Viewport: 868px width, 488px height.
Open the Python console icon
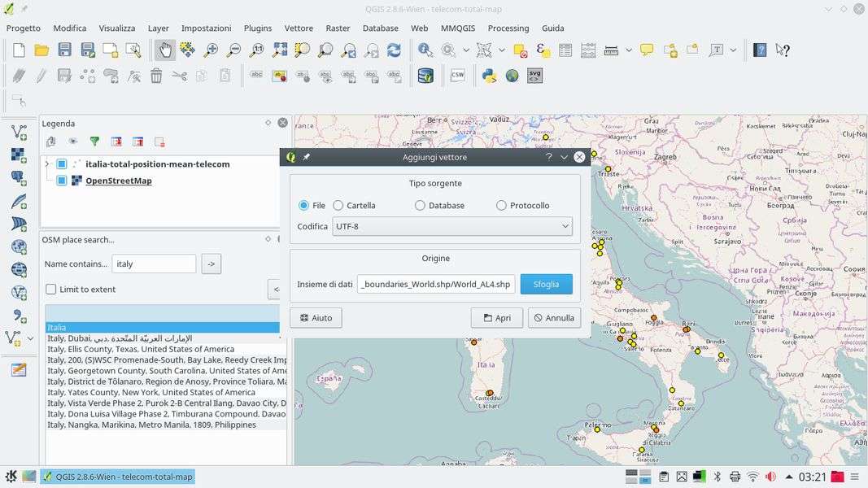click(489, 76)
